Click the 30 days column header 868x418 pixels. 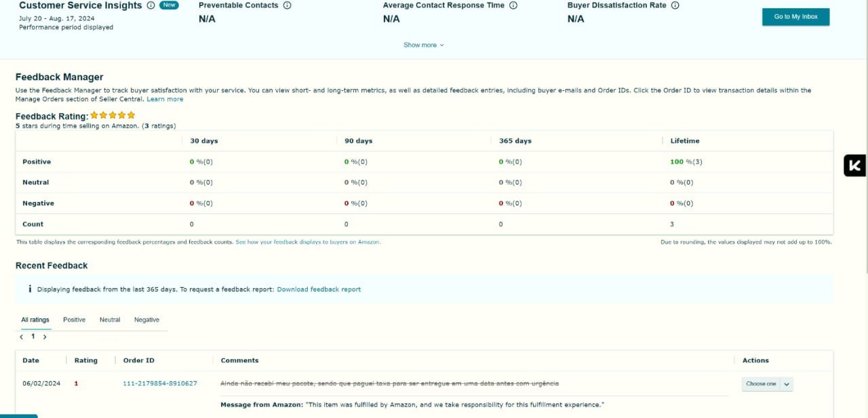click(x=204, y=141)
